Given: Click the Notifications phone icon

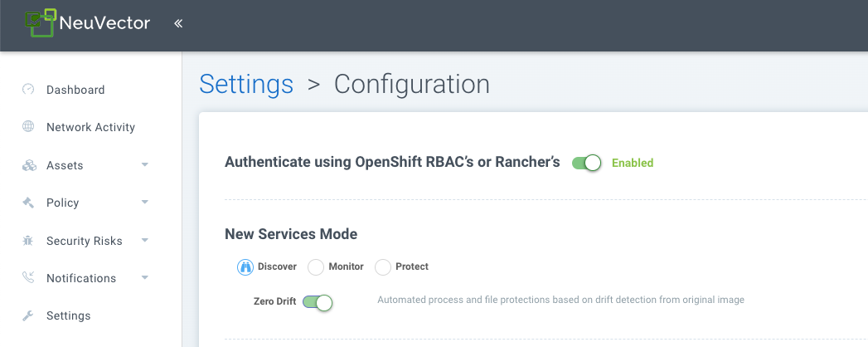Looking at the screenshot, I should (x=28, y=278).
